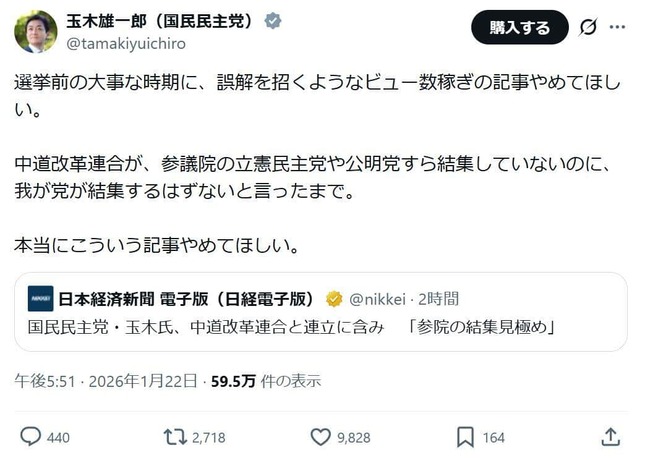The image size is (645, 458).
Task: Click the @nikkei handle in quote
Action: [x=377, y=299]
